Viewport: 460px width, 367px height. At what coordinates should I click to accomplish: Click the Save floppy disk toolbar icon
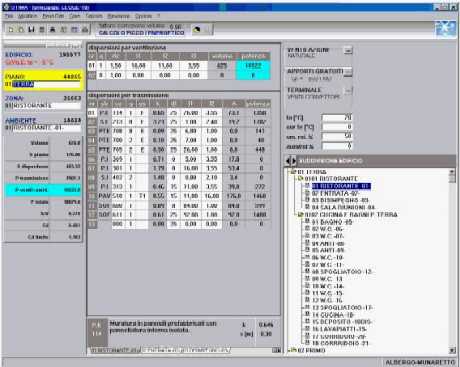click(x=31, y=30)
